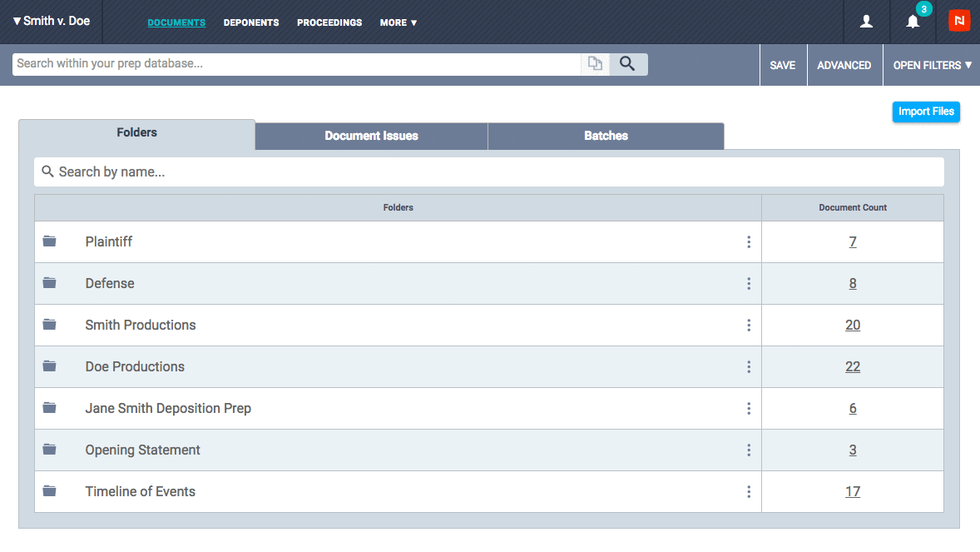Screen dimensions: 980x552
Task: Focus the Search by name field
Action: click(488, 172)
